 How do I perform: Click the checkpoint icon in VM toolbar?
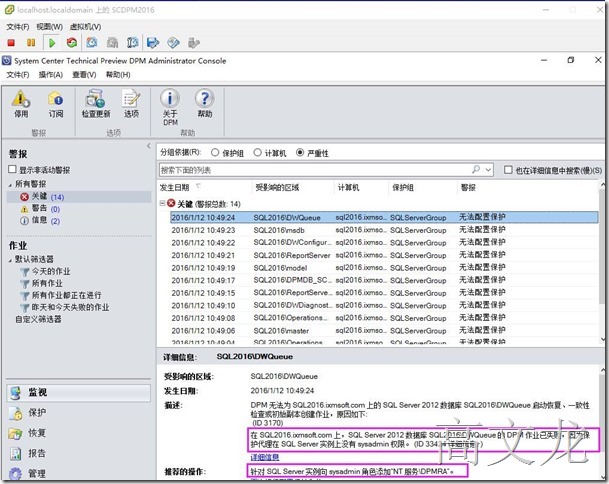pyautogui.click(x=113, y=42)
